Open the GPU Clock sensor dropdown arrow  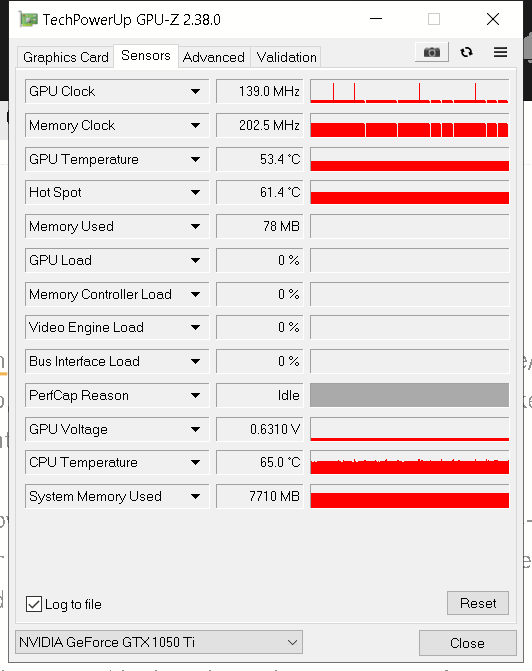196,91
